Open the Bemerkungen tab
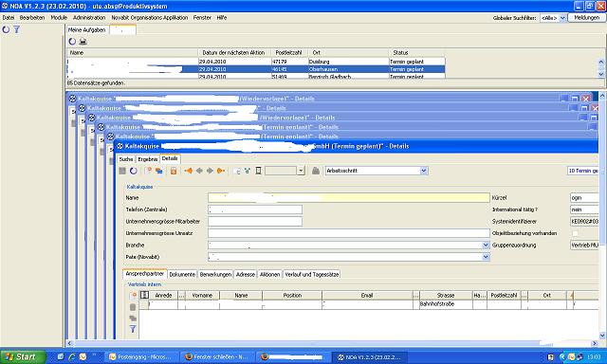The width and height of the screenshot is (607, 364). click(215, 274)
